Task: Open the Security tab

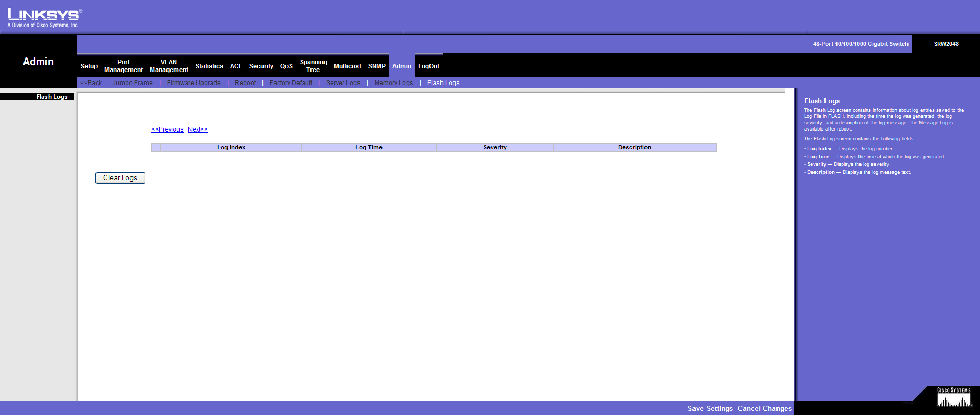Action: tap(261, 66)
